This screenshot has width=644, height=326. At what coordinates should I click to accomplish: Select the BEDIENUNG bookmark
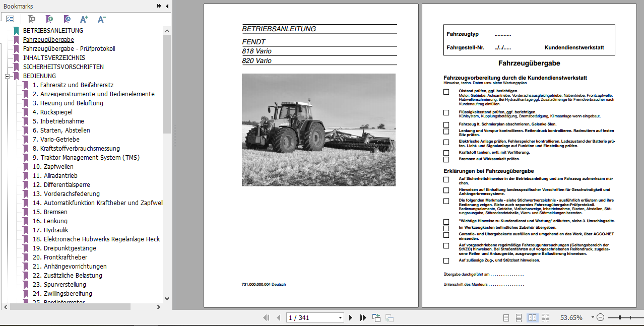(39, 76)
